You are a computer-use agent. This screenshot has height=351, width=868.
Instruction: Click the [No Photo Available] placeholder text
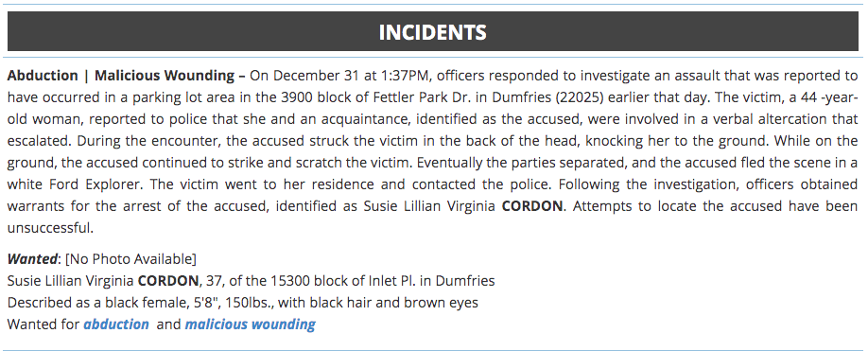tap(130, 258)
